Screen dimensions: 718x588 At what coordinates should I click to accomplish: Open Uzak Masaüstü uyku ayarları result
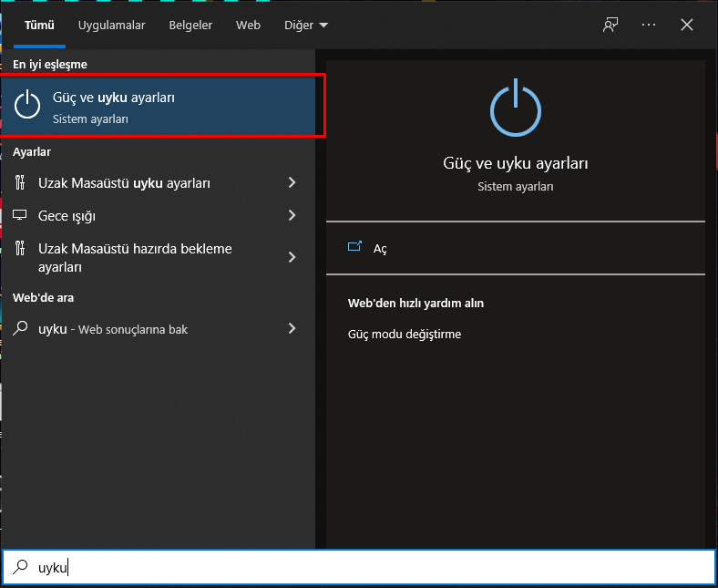(x=158, y=183)
